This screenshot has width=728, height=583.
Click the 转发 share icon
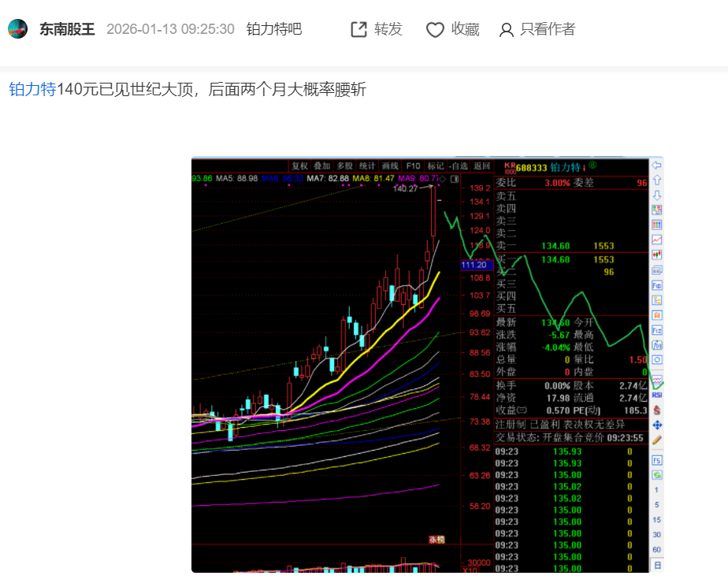click(x=358, y=29)
